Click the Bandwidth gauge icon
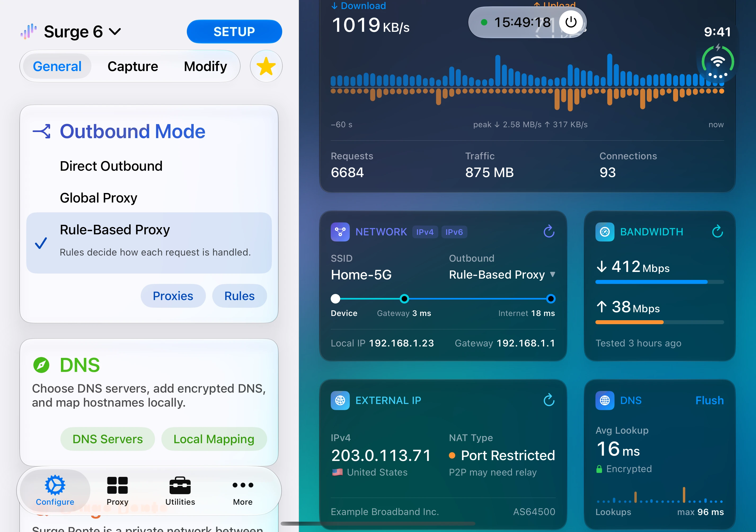The height and width of the screenshot is (532, 756). 605,232
